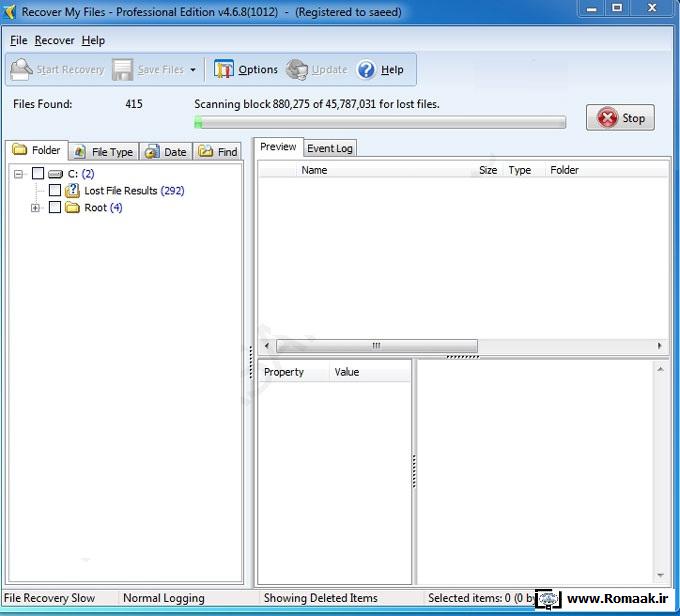Click the Help toolbar label
The height and width of the screenshot is (616, 680).
(392, 69)
